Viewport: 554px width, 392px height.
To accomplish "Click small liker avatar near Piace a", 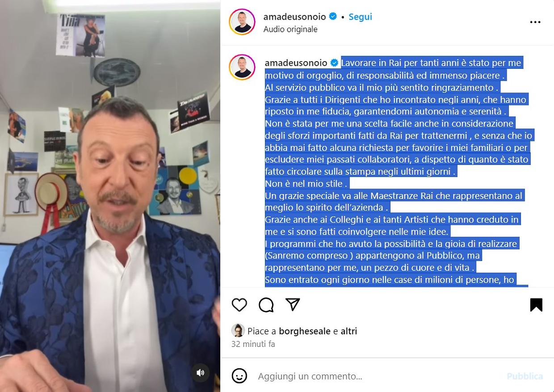I will point(238,331).
